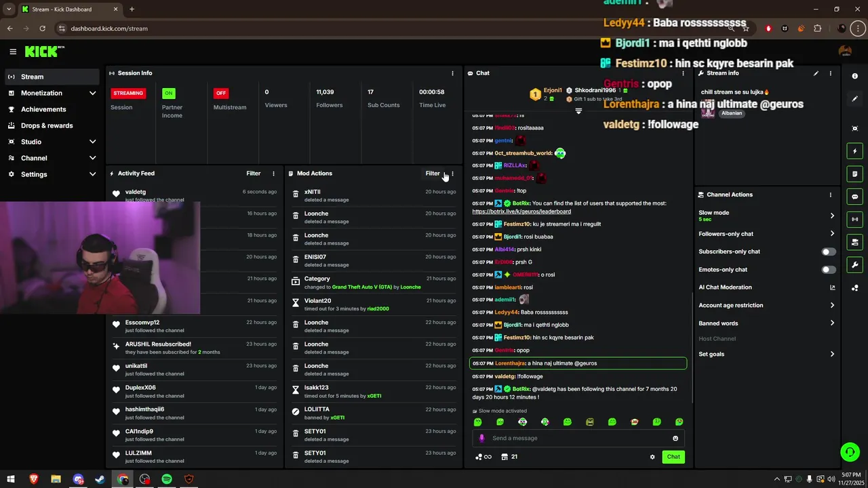Switch to the Stream - Kick Dashboard browser tab
Viewport: 868px width, 488px height.
click(70, 9)
